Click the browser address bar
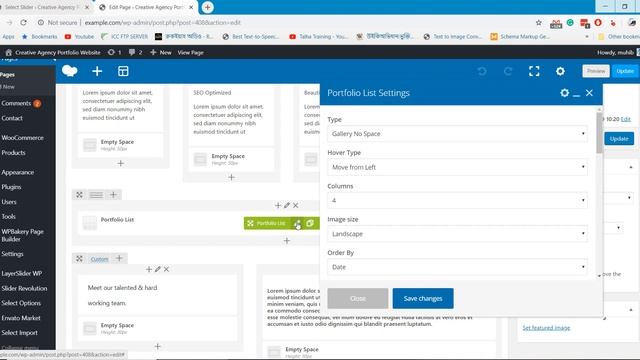 [x=286, y=23]
